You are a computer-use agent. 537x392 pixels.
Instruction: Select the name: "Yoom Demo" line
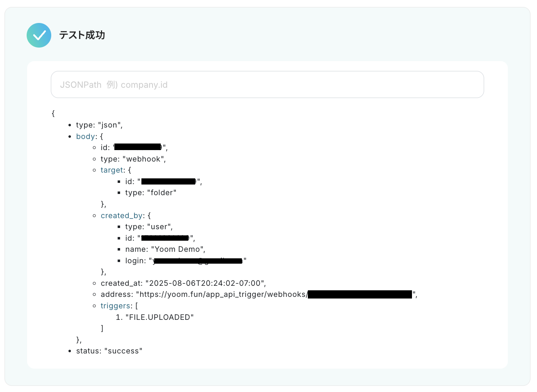tap(165, 249)
